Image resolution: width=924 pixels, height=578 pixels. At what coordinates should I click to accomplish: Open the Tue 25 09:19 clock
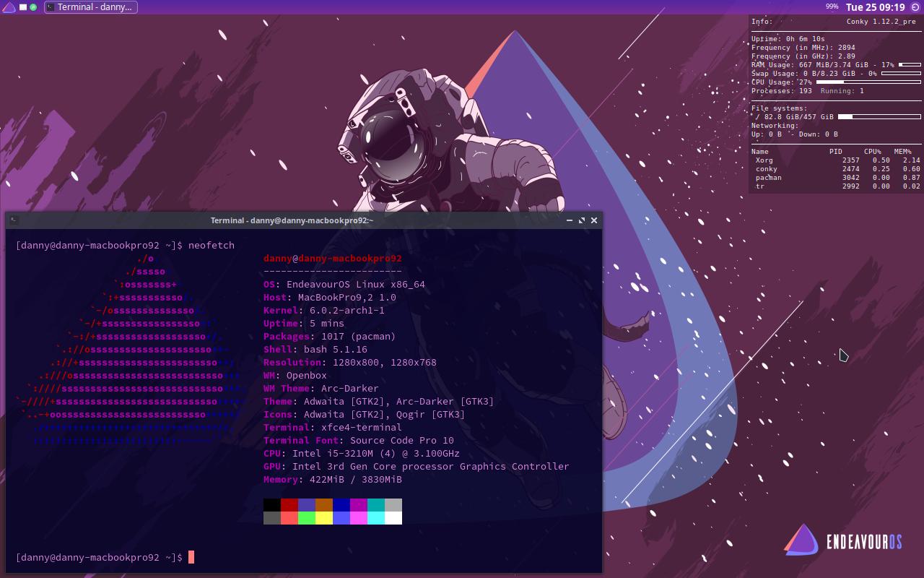coord(875,7)
